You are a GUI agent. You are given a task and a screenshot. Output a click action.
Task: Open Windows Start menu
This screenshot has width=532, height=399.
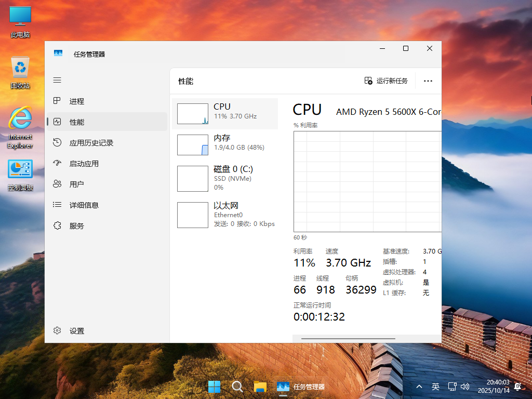click(x=215, y=387)
